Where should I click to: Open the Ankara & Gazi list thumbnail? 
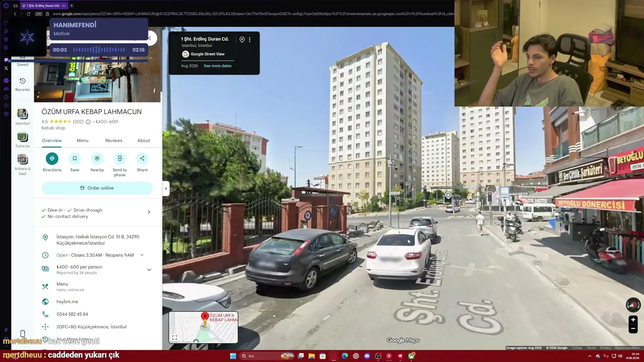(x=22, y=159)
